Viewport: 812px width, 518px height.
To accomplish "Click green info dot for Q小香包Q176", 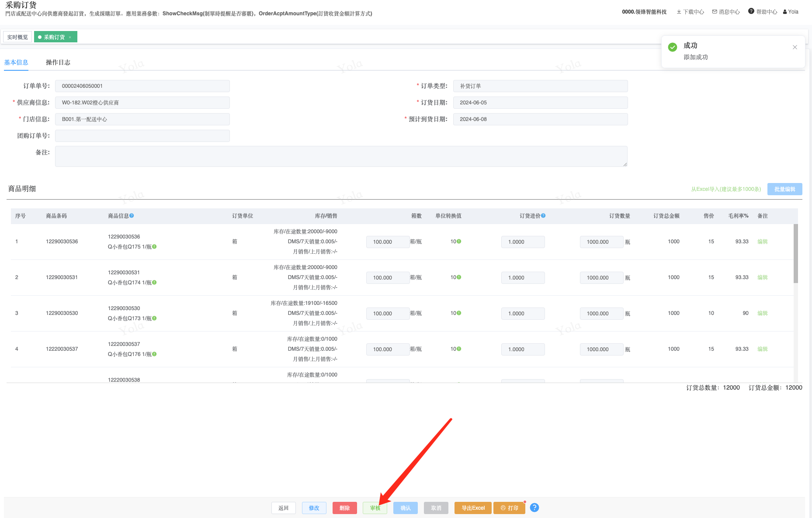I will coord(154,354).
